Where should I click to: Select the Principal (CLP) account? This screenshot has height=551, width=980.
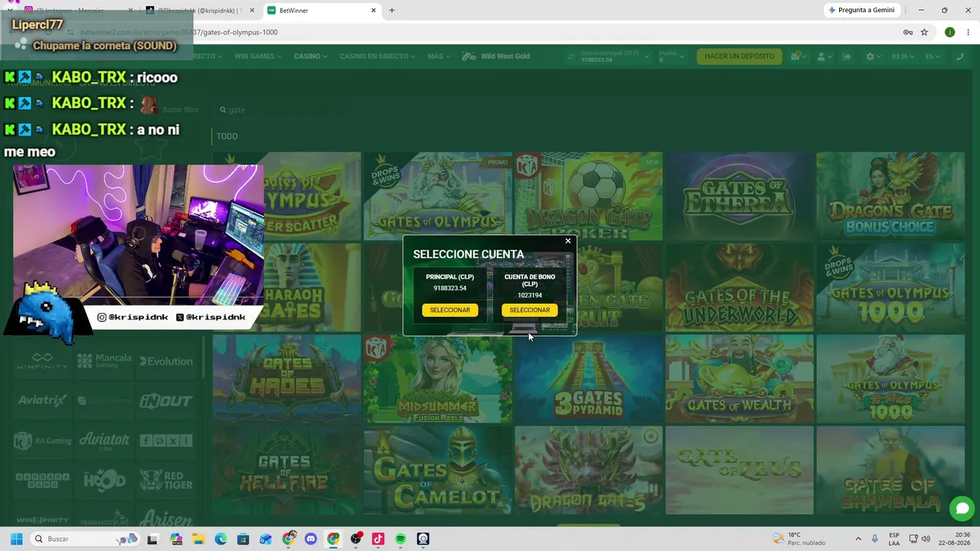(x=450, y=310)
